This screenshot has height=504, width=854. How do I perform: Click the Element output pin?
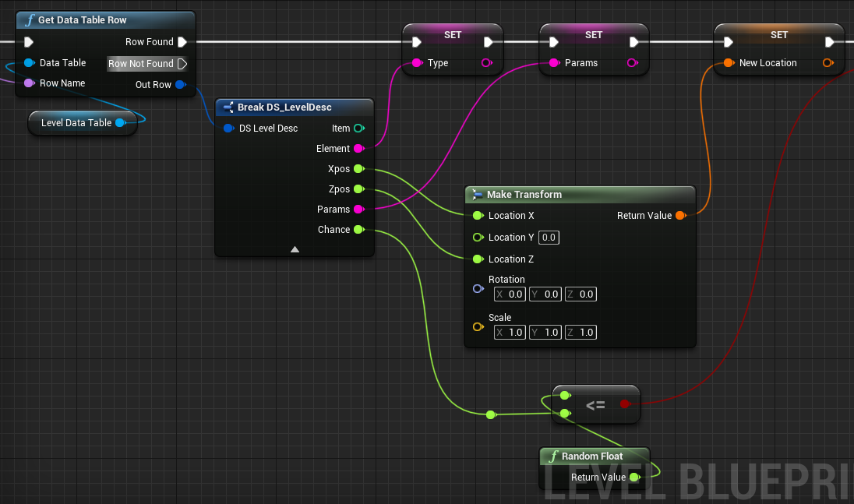click(359, 149)
